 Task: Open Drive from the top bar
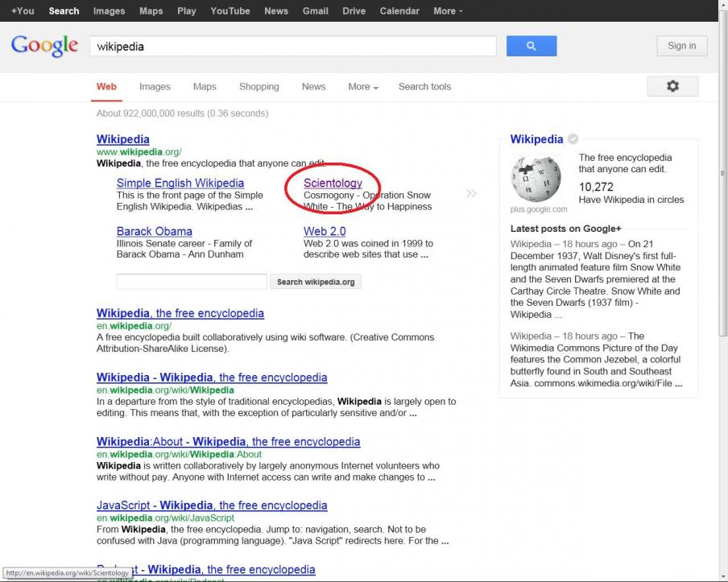[x=354, y=10]
